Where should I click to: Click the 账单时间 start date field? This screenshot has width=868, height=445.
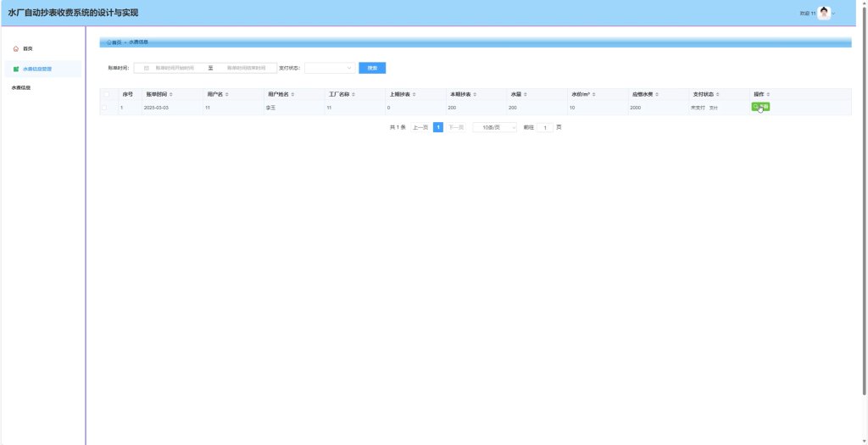click(175, 68)
